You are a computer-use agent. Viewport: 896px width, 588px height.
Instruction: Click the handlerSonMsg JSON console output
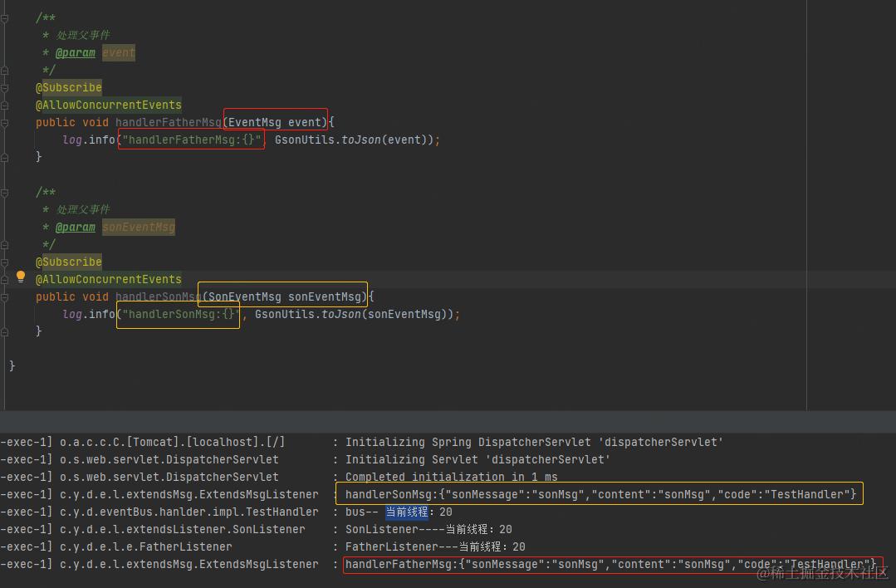600,494
